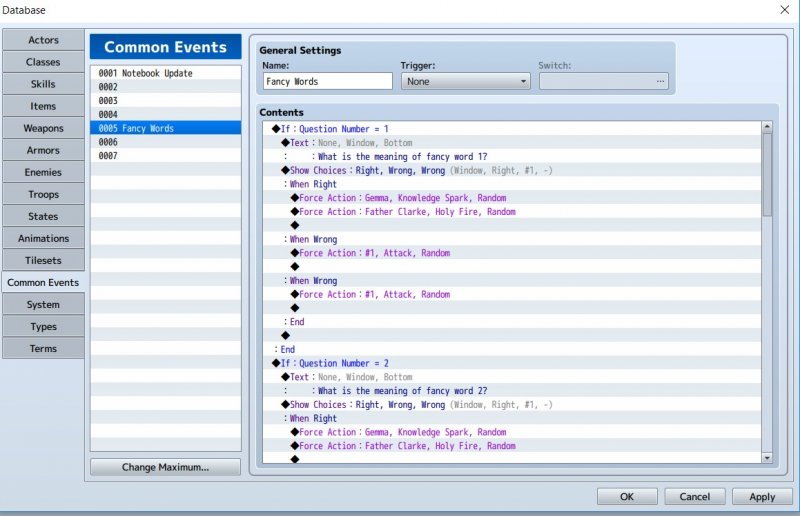The image size is (800, 516).
Task: Select the 'If : Question Number = 2' line
Action: pos(512,363)
